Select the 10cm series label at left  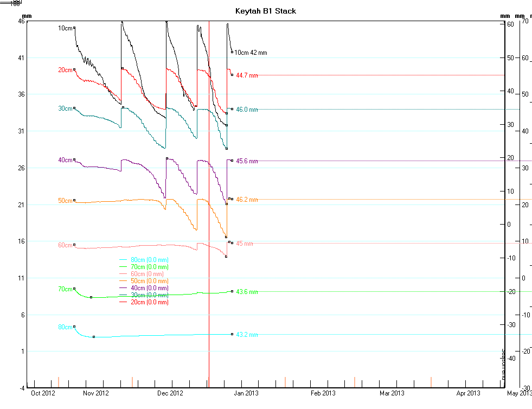pos(65,28)
